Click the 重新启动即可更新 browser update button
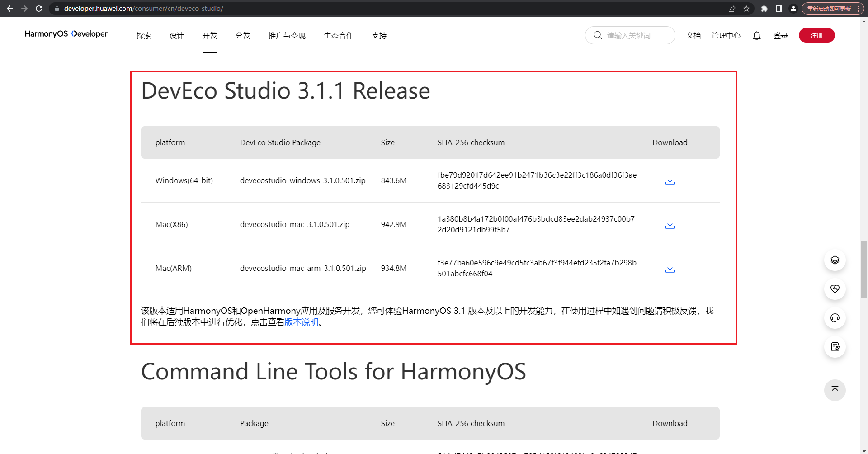 [x=829, y=9]
